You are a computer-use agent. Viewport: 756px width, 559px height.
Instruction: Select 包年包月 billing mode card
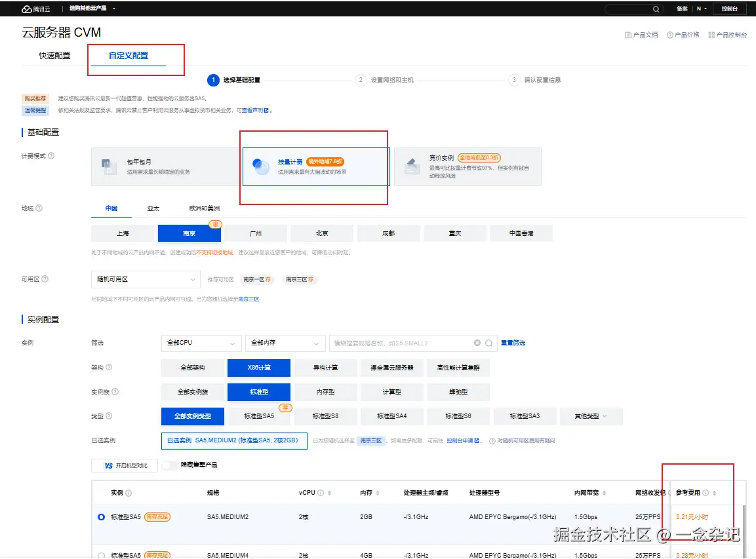tap(165, 166)
